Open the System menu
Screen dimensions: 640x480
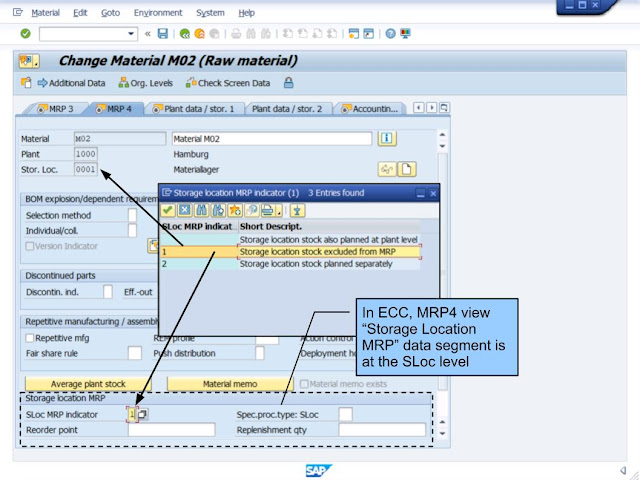(210, 13)
